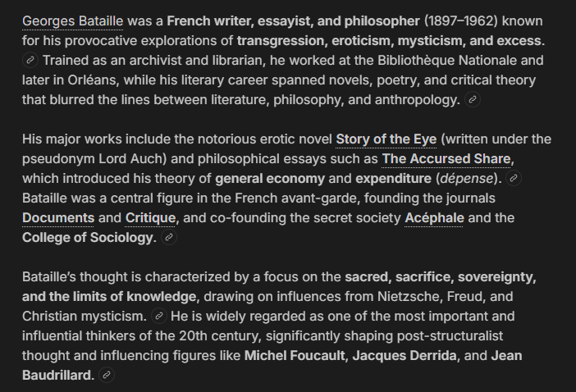Open citation icon after "and anthropology."
The image size is (576, 392).
coord(473,99)
